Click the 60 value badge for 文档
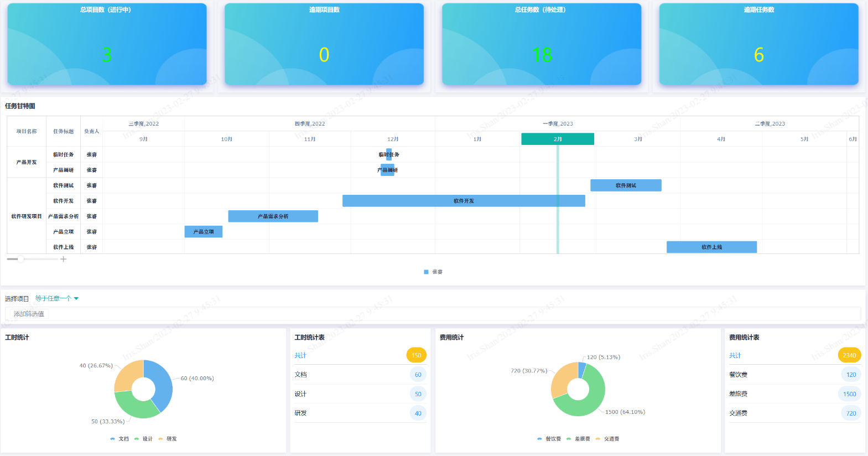The height and width of the screenshot is (456, 868). 418,375
